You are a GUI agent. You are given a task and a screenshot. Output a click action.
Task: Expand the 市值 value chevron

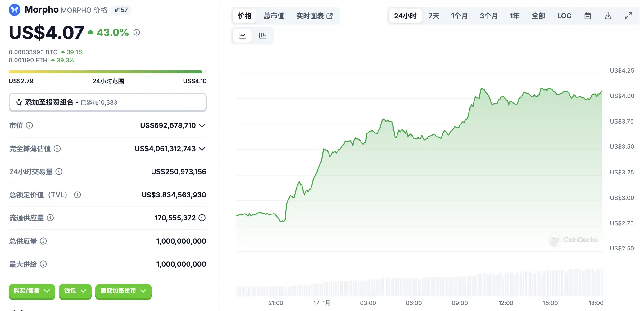pos(202,125)
